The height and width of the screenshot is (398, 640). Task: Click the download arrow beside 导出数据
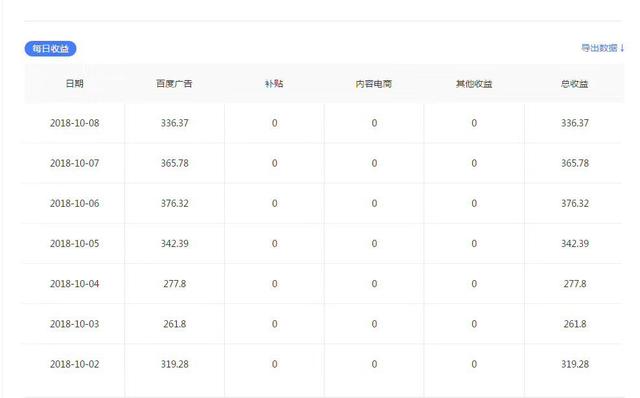click(x=622, y=48)
